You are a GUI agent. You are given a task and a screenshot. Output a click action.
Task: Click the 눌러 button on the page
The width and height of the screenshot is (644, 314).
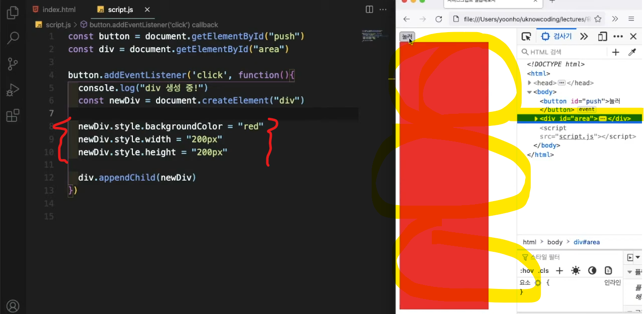(x=407, y=37)
